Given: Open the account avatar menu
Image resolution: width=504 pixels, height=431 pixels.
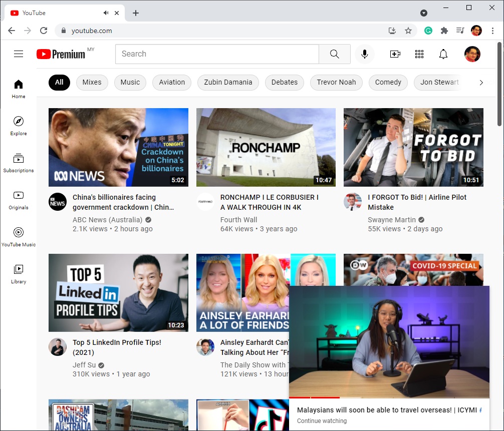Looking at the screenshot, I should tap(472, 54).
